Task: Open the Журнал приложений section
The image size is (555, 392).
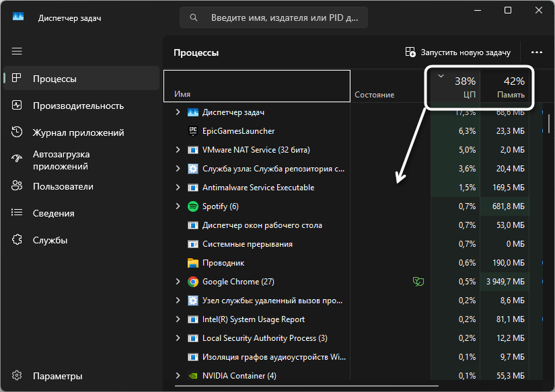Action: click(78, 132)
